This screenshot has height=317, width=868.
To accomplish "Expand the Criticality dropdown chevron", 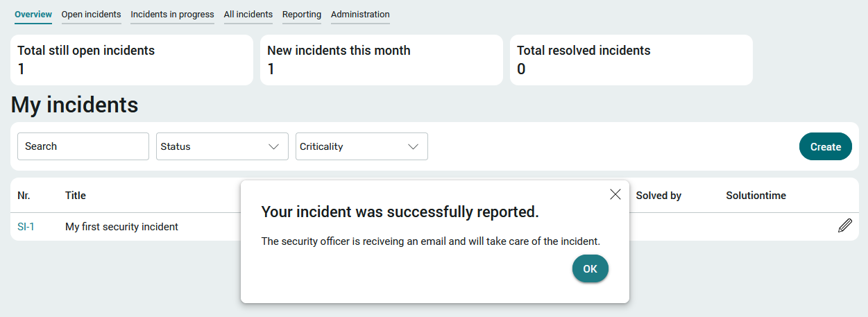I will pyautogui.click(x=413, y=146).
